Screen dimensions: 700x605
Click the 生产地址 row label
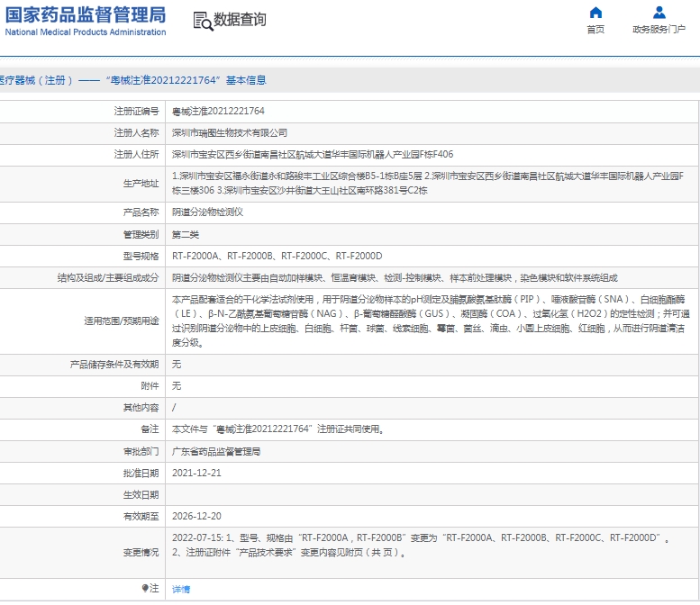pyautogui.click(x=141, y=184)
